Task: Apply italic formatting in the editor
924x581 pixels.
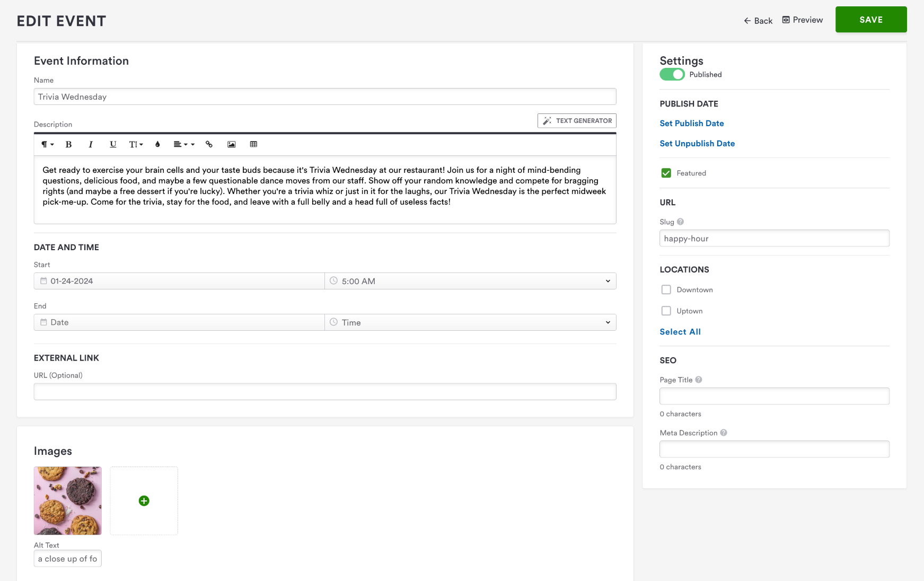Action: [x=91, y=144]
